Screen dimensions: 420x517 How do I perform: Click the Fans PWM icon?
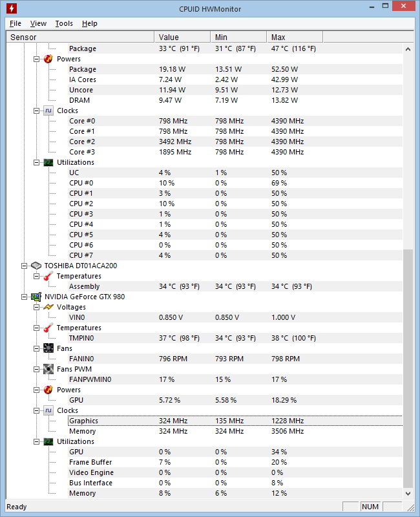(x=48, y=369)
